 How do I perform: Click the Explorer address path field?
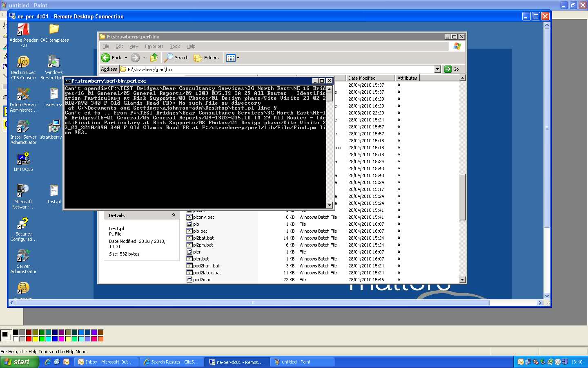tap(278, 69)
